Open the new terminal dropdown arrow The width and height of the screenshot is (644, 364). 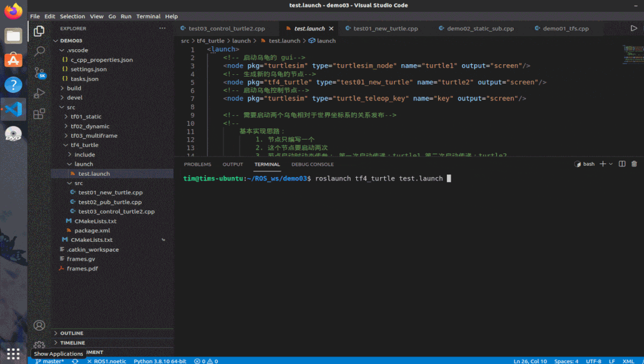611,164
